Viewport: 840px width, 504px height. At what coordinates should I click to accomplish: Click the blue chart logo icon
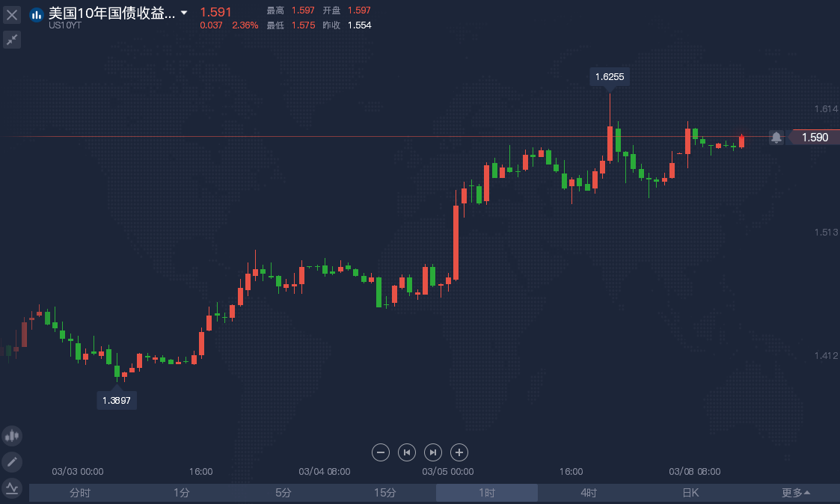(37, 15)
